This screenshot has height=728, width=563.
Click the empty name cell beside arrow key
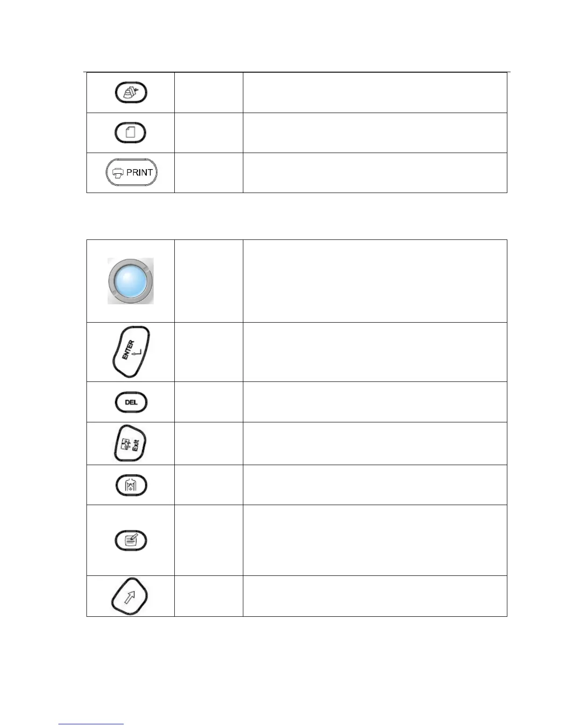(208, 596)
